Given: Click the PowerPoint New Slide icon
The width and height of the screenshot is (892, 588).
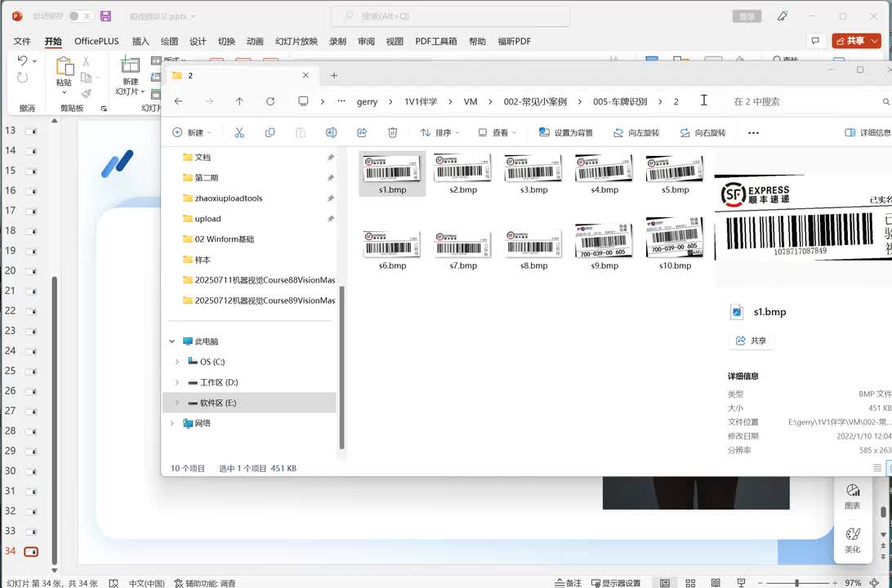Looking at the screenshot, I should click(130, 65).
